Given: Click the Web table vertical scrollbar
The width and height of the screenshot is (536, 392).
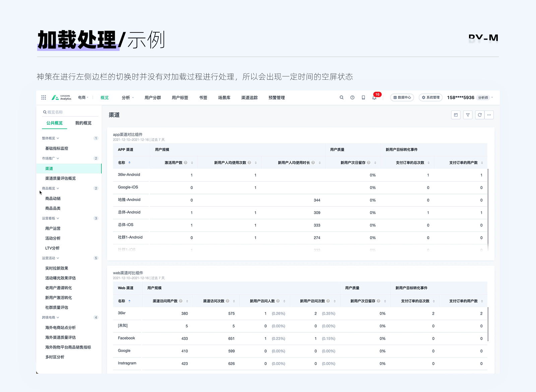Looking at the screenshot, I should pyautogui.click(x=488, y=324).
